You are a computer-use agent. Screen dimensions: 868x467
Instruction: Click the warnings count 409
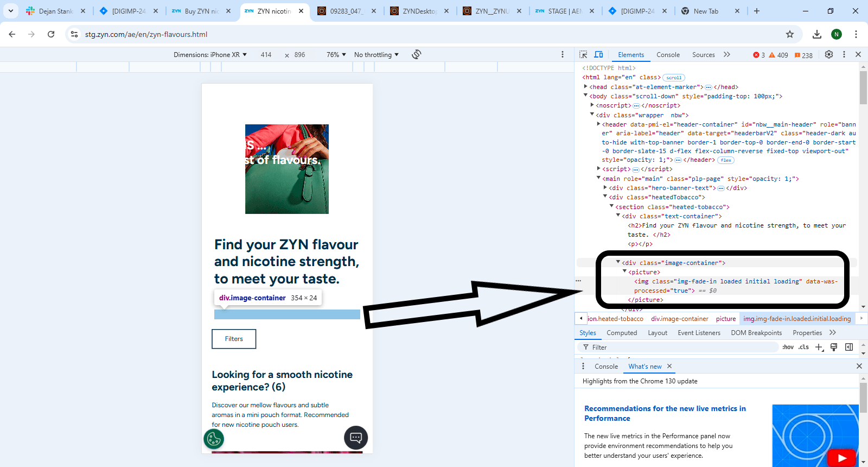[x=778, y=55]
